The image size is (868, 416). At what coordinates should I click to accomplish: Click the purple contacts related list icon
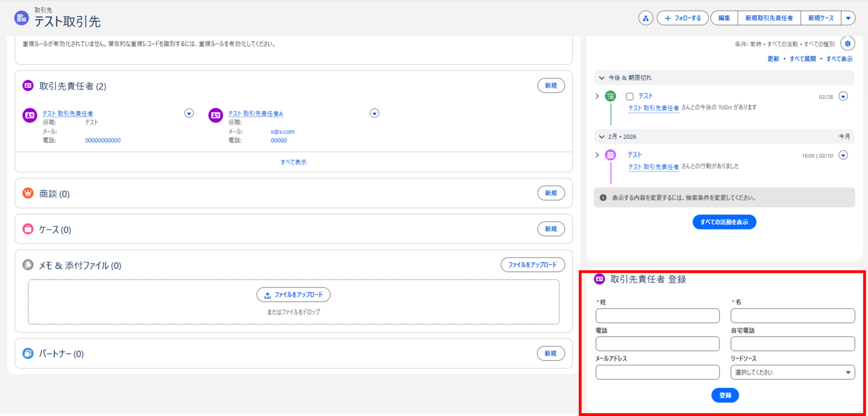coord(28,86)
